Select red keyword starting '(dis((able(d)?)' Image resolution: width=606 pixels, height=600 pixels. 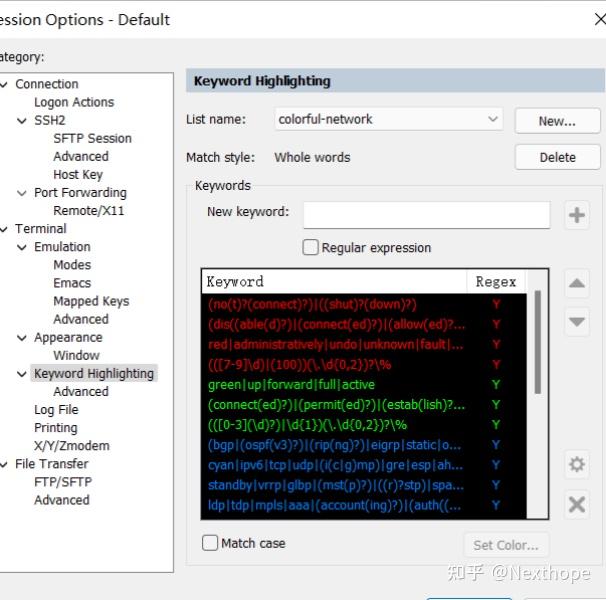pos(364,324)
